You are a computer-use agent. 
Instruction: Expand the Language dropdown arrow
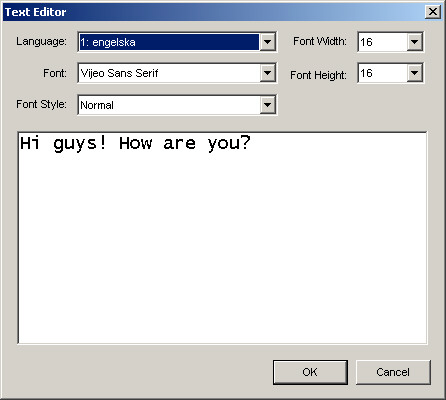point(267,42)
